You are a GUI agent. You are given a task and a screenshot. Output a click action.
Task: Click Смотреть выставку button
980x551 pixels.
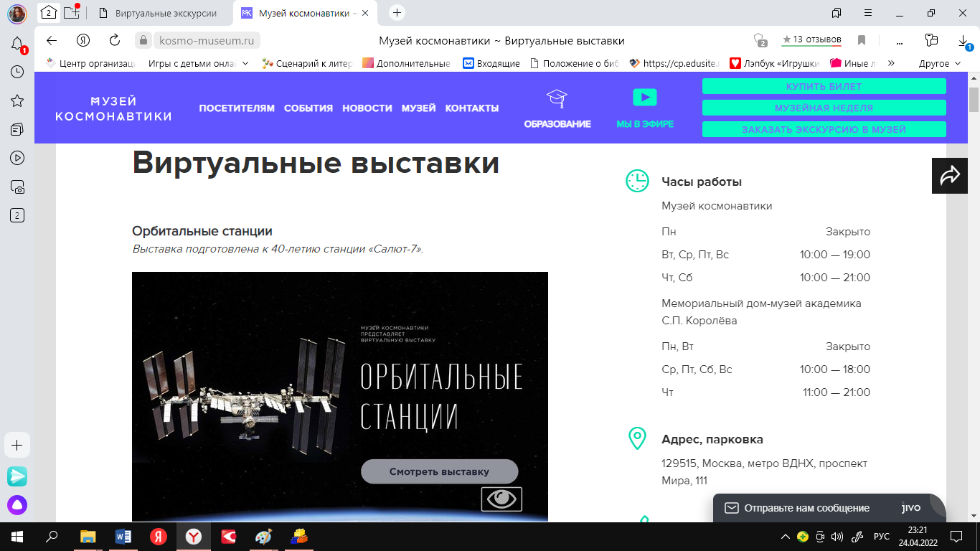tap(439, 471)
